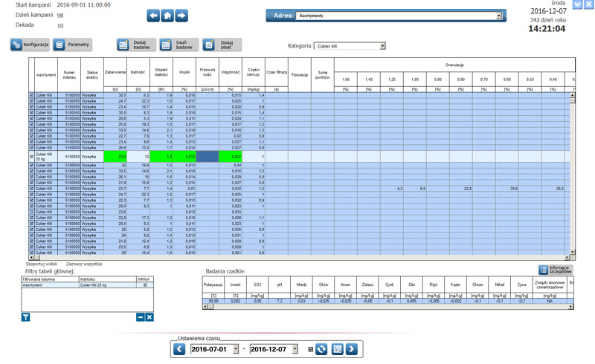
Task: Open the calendar grid icon in time settings
Action: [338, 349]
